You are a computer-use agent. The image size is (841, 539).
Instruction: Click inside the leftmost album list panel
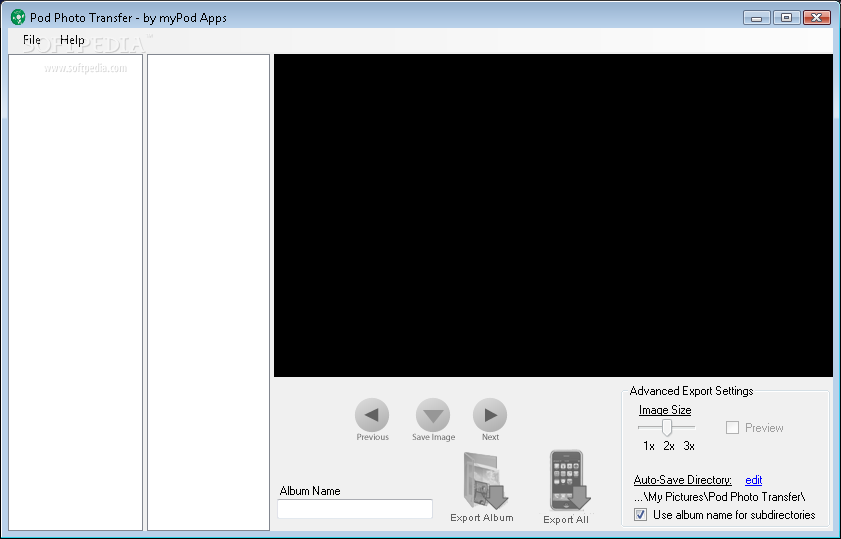pyautogui.click(x=75, y=290)
